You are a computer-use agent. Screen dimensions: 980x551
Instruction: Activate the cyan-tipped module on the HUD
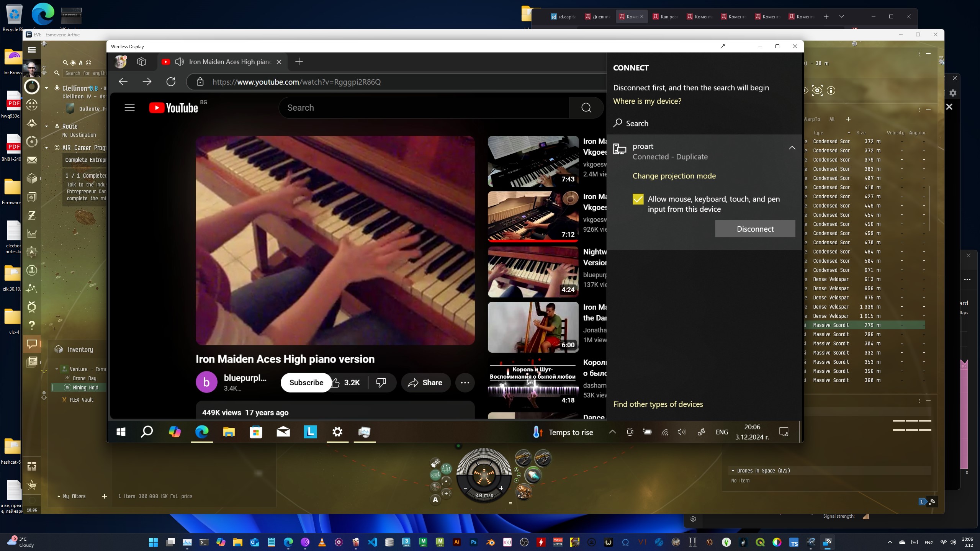point(533,475)
